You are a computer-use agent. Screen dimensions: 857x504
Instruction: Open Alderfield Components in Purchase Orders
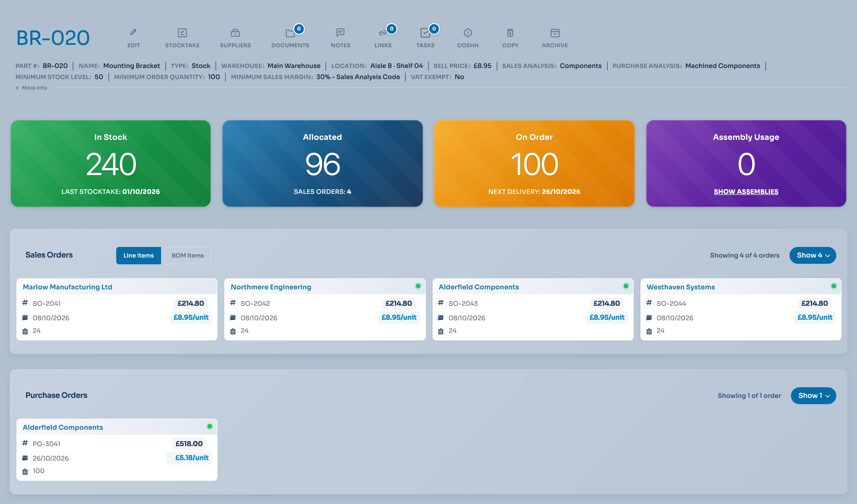62,427
